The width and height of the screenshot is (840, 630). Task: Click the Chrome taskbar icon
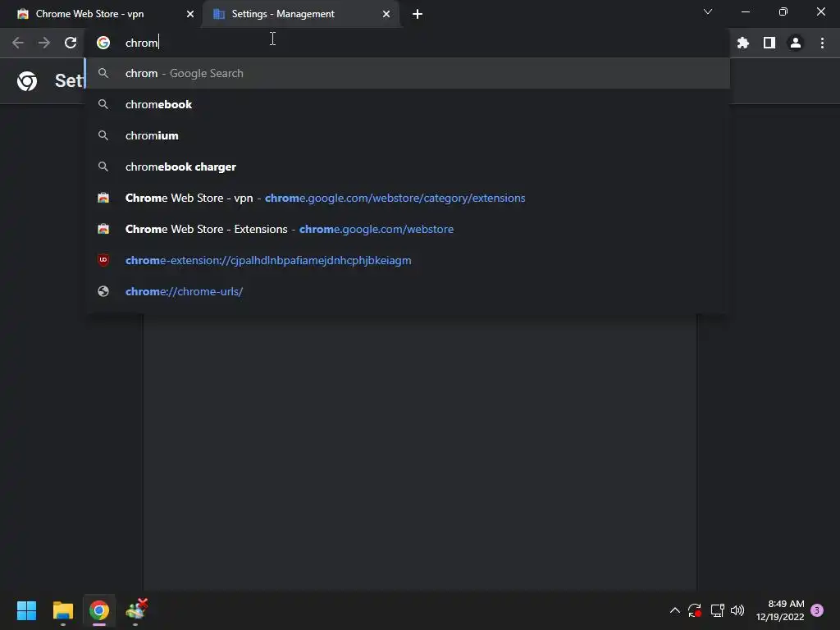[99, 610]
